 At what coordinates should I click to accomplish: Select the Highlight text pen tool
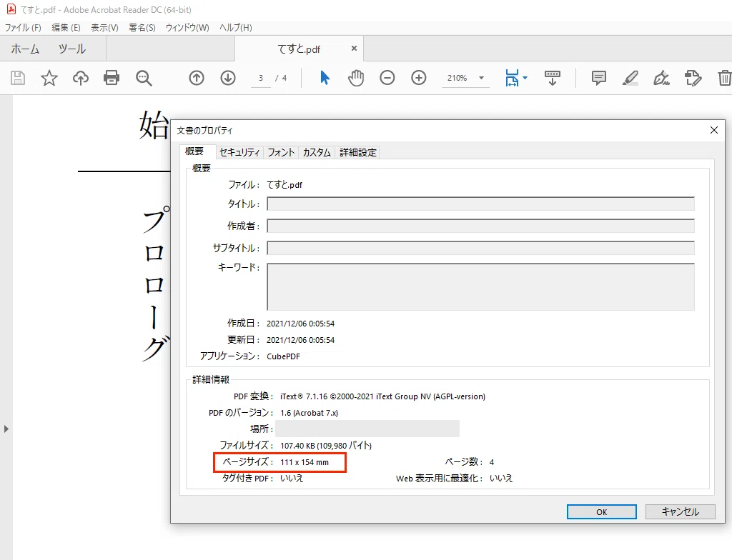[x=630, y=78]
